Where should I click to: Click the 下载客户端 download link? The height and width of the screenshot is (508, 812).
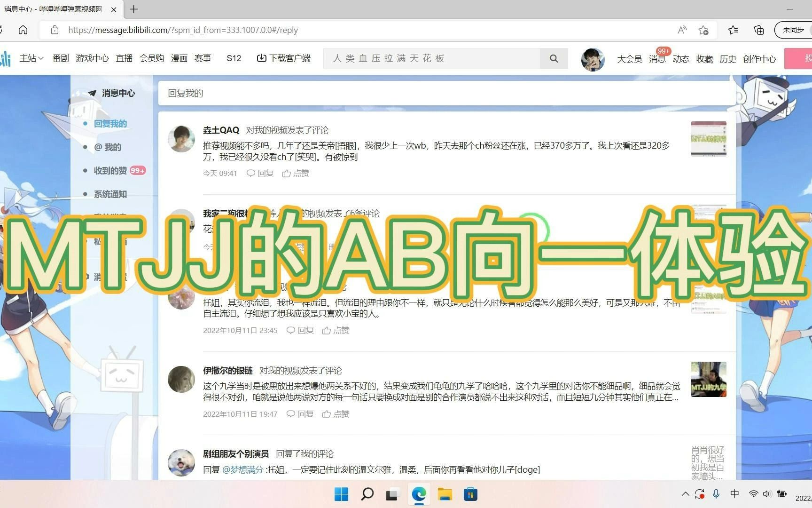tap(283, 58)
